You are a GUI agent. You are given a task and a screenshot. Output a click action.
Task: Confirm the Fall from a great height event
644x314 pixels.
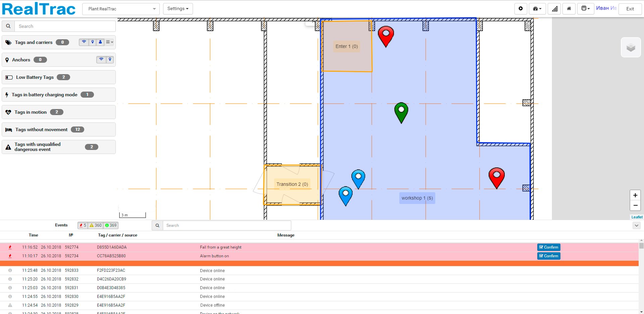(x=549, y=247)
